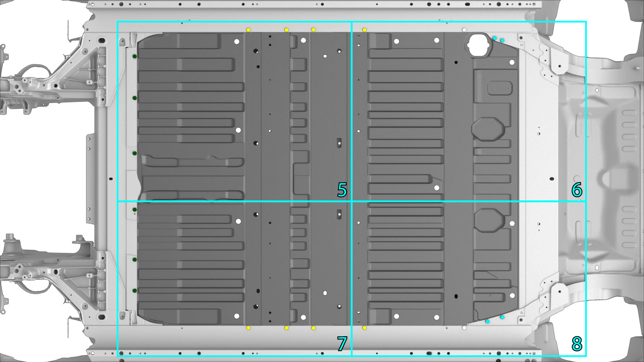Click the lowest green dot in zone 7
The height and width of the screenshot is (362, 644).
point(134,290)
